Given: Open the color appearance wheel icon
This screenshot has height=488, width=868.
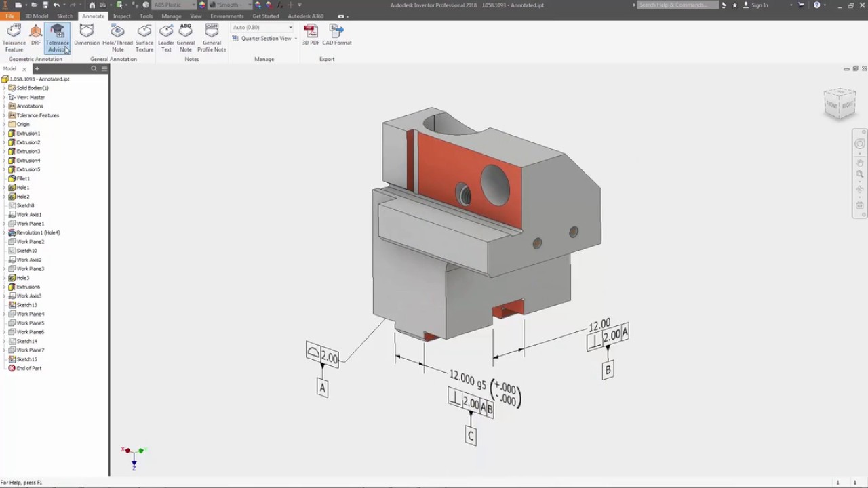Looking at the screenshot, I should [x=202, y=5].
